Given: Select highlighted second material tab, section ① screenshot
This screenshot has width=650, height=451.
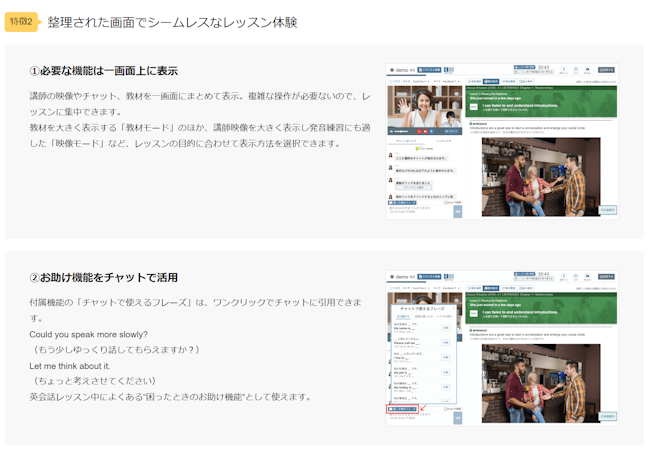Looking at the screenshot, I should click(x=491, y=81).
